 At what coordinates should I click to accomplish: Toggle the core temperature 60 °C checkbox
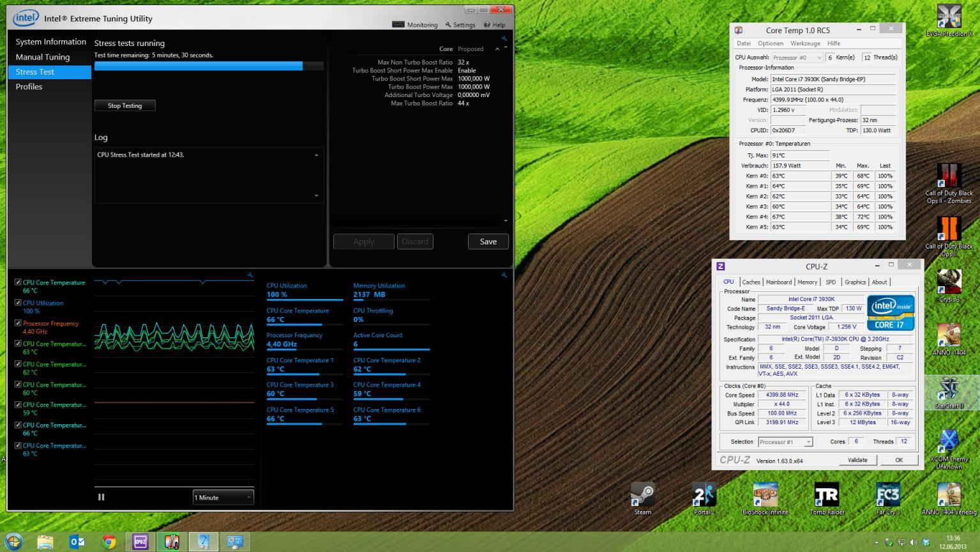(18, 384)
